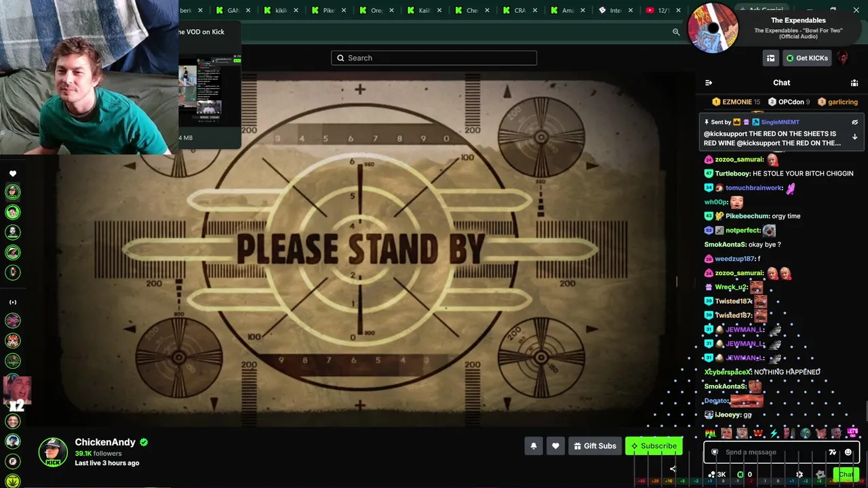Open the user profile avatar menu
This screenshot has width=868, height=488.
(x=843, y=58)
